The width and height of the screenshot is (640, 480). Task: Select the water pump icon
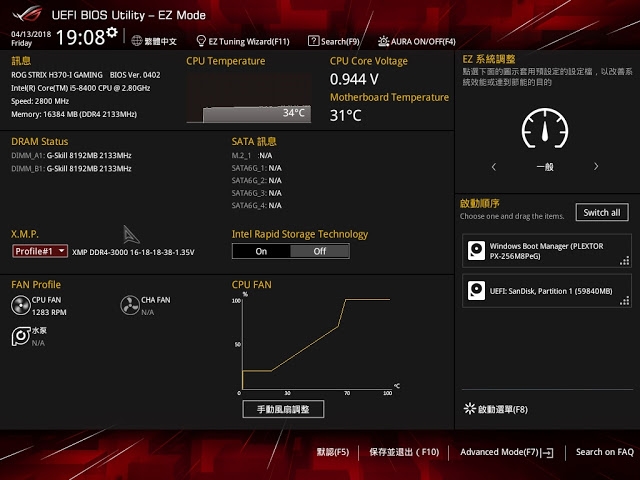20,336
